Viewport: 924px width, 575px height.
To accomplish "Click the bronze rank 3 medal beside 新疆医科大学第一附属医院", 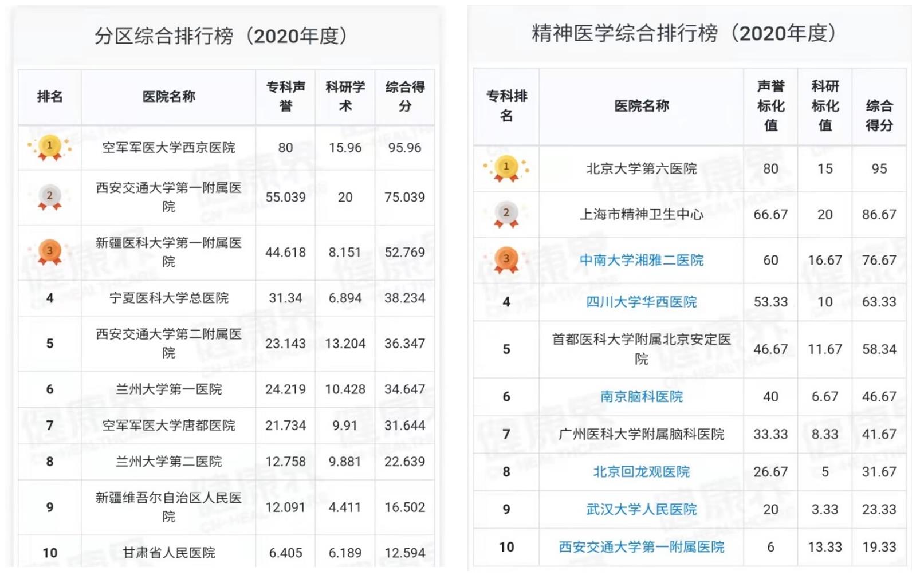I will (50, 253).
